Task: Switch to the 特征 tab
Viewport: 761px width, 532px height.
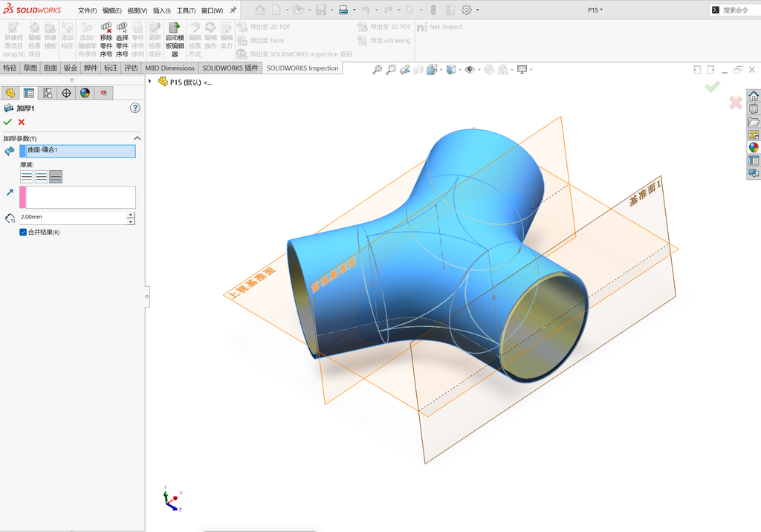Action: (10, 68)
